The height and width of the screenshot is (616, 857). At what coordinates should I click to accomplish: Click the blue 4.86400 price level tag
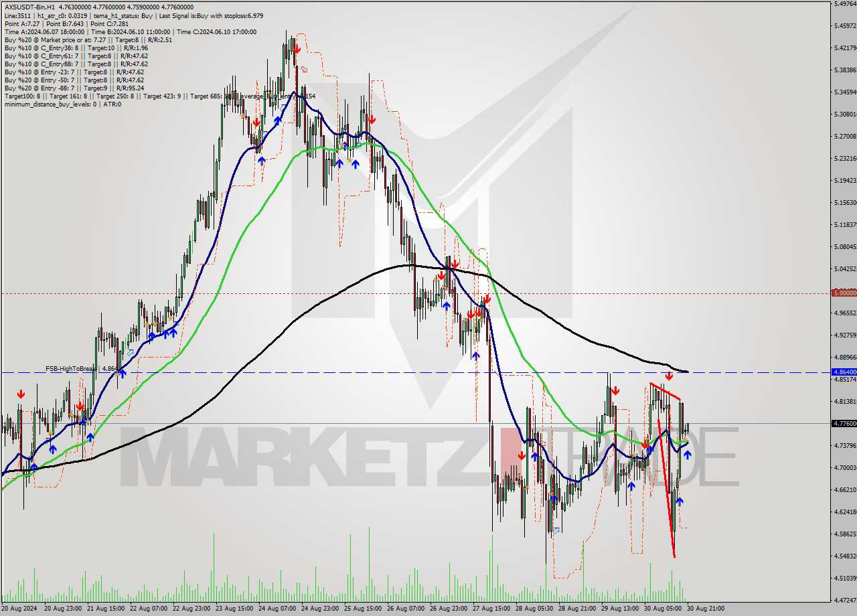844,372
